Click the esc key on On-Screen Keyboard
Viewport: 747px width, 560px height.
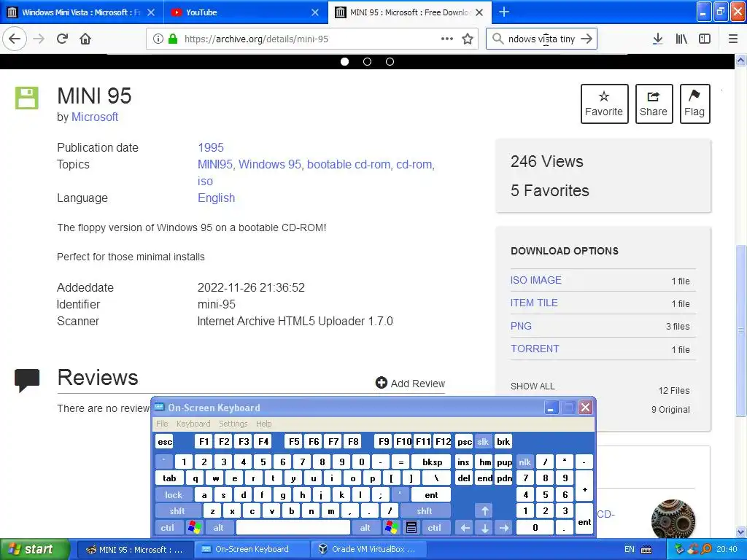(x=165, y=441)
